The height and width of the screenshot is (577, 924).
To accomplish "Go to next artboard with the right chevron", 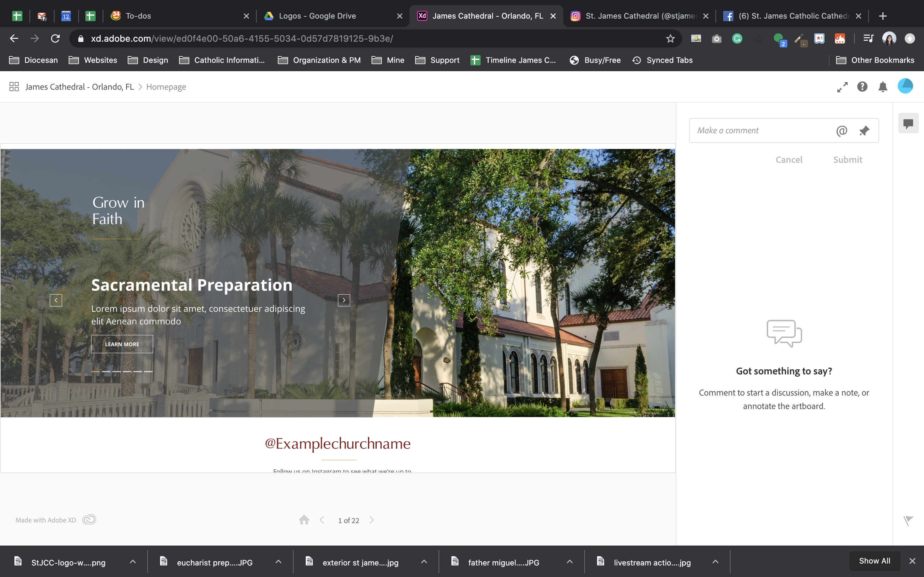I will pyautogui.click(x=372, y=520).
